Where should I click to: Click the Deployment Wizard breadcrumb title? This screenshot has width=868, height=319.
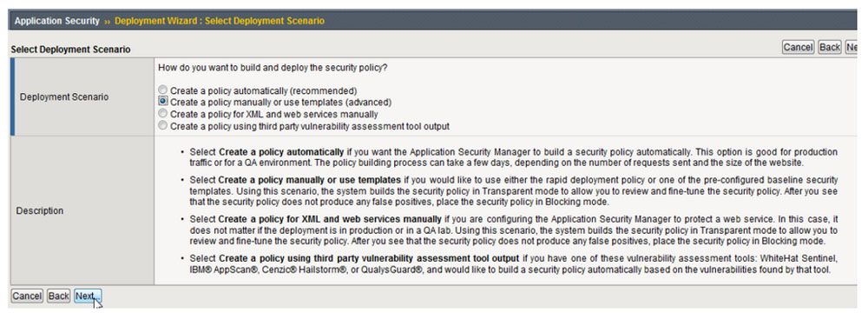tap(220, 21)
